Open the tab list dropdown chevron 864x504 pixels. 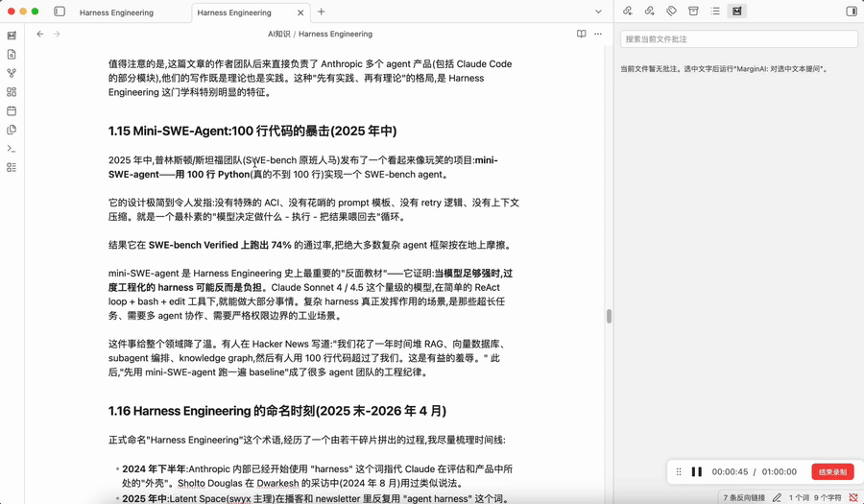598,12
